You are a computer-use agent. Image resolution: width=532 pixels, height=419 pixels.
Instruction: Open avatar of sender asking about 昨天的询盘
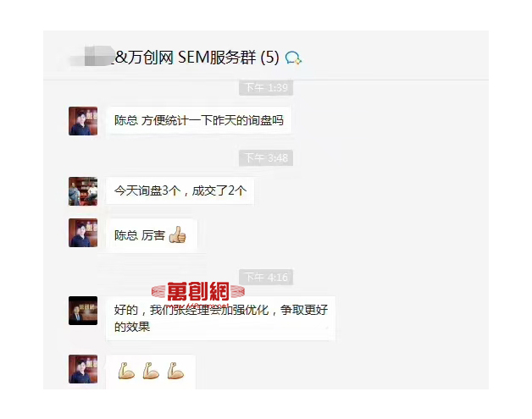point(83,121)
